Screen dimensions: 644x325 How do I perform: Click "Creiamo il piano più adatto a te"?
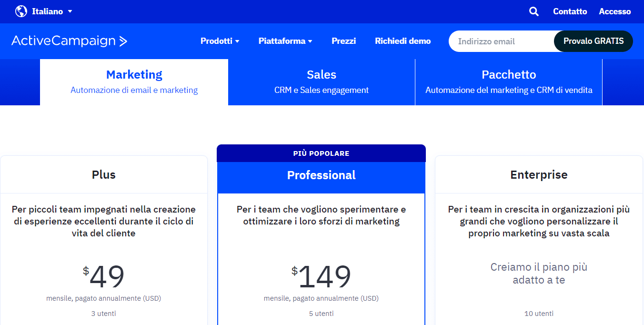539,274
